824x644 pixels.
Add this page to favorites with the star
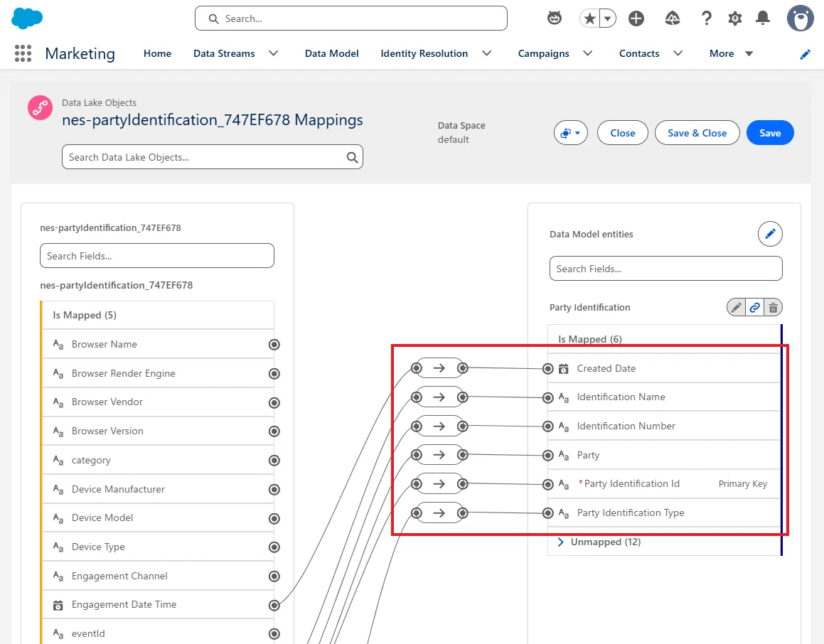click(x=589, y=19)
